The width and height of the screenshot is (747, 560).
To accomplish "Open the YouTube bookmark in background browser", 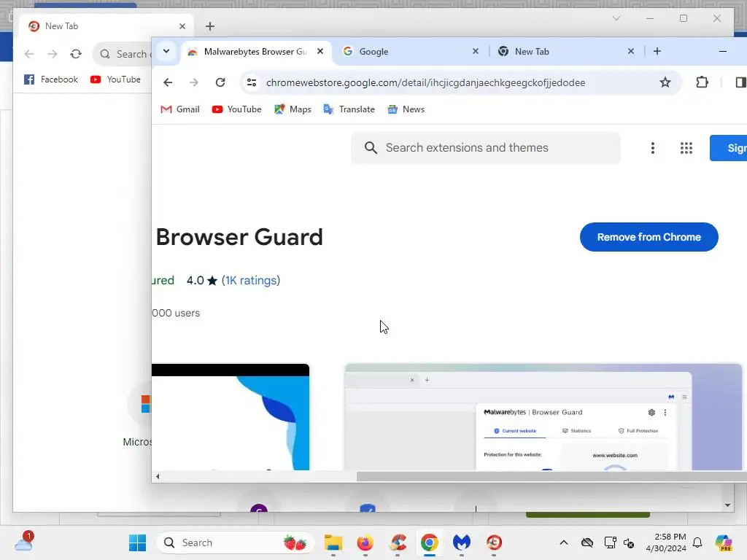I will (x=116, y=79).
